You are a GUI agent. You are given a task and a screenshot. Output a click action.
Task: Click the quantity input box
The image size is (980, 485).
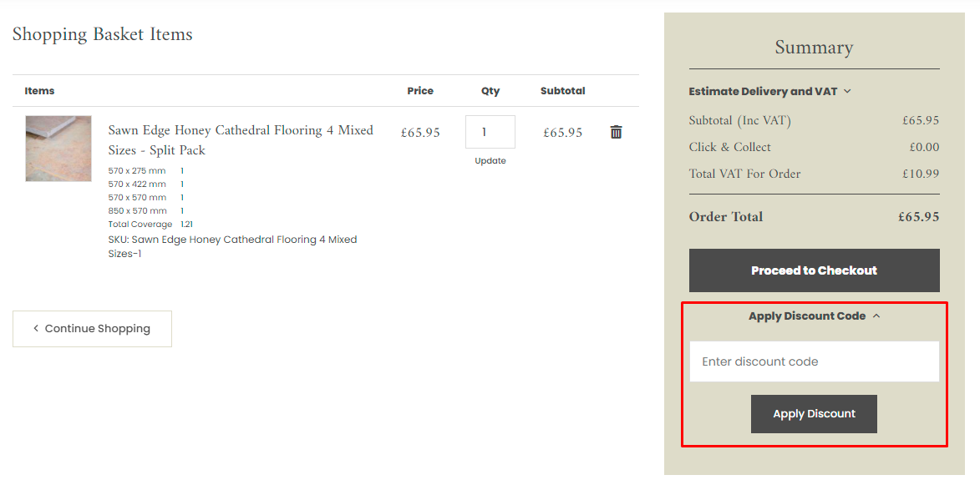coord(490,132)
